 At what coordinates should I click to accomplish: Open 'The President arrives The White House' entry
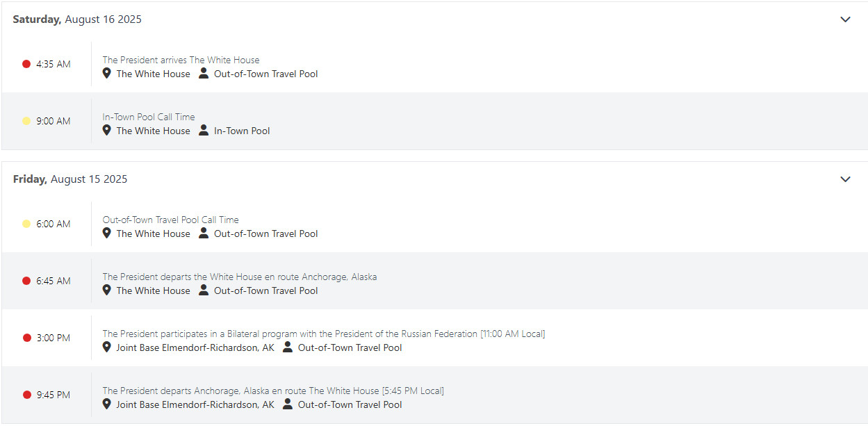tap(181, 60)
